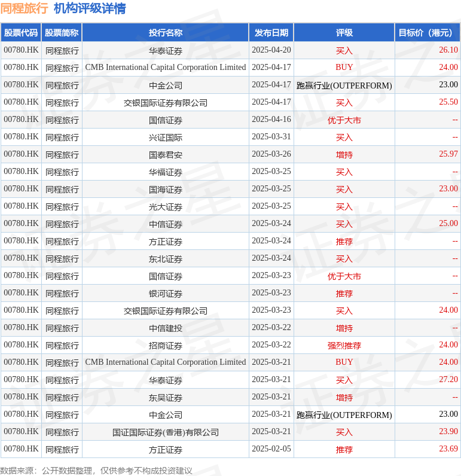461x476 pixels.
Task: Select target price 23.00 in 国海证券 row
Action: tap(448, 188)
